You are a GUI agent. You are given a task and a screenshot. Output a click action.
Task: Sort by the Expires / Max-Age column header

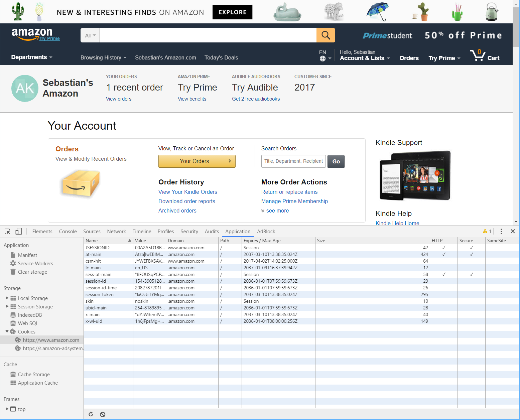[x=278, y=241]
